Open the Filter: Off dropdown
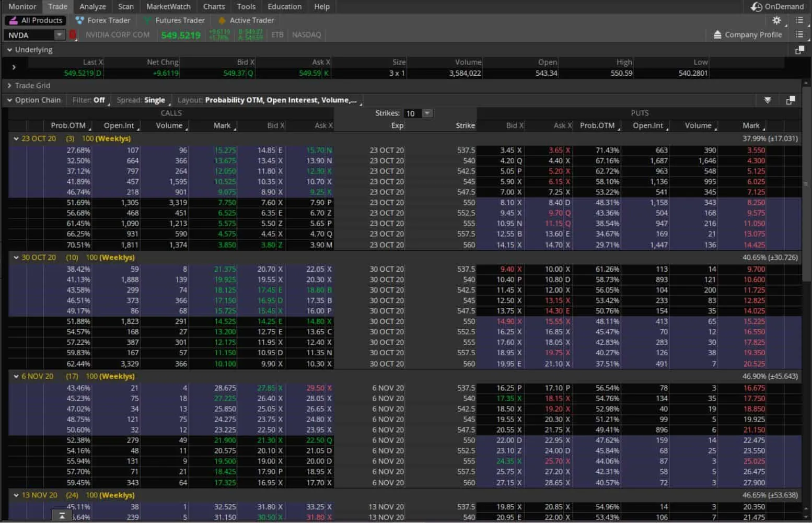This screenshot has height=523, width=812. tap(90, 100)
